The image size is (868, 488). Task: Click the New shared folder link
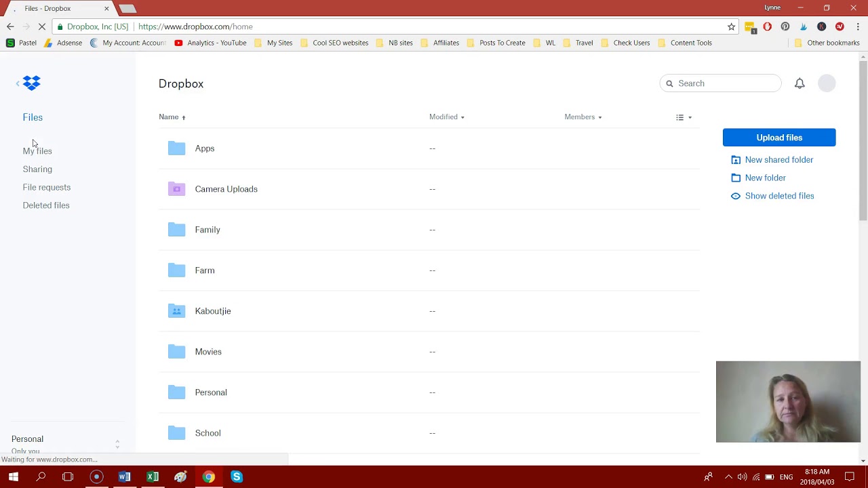pyautogui.click(x=779, y=160)
